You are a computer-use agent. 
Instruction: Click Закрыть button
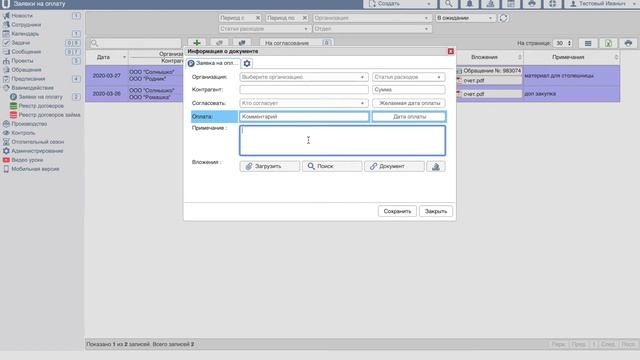[436, 211]
